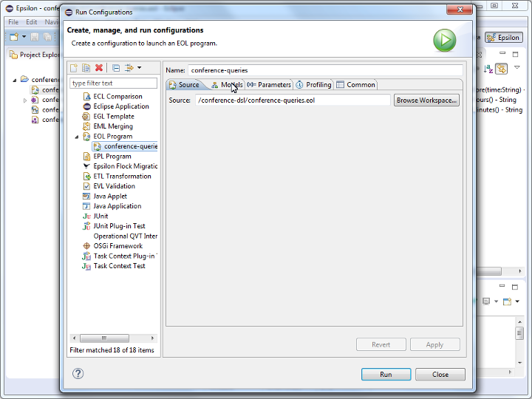Click the type filter text field

(113, 83)
